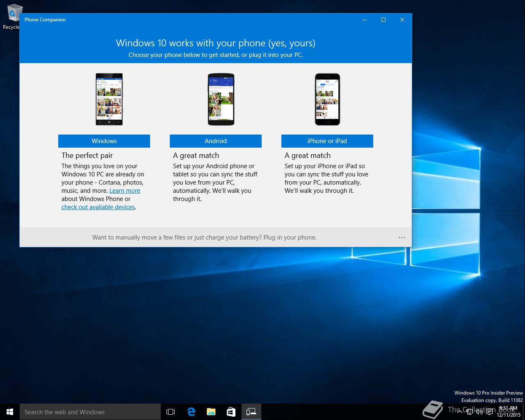Screen dimensions: 525x420
Task: Choose the Android button
Action: tap(216, 141)
